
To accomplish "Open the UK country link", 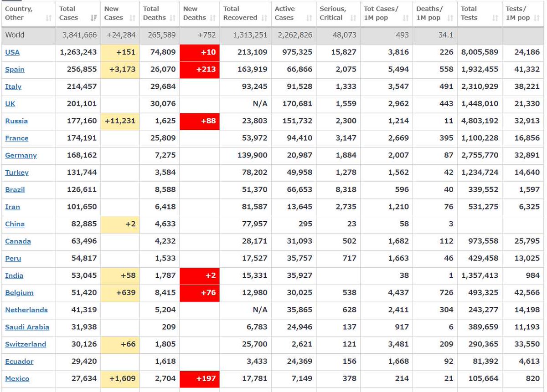I will [x=10, y=104].
